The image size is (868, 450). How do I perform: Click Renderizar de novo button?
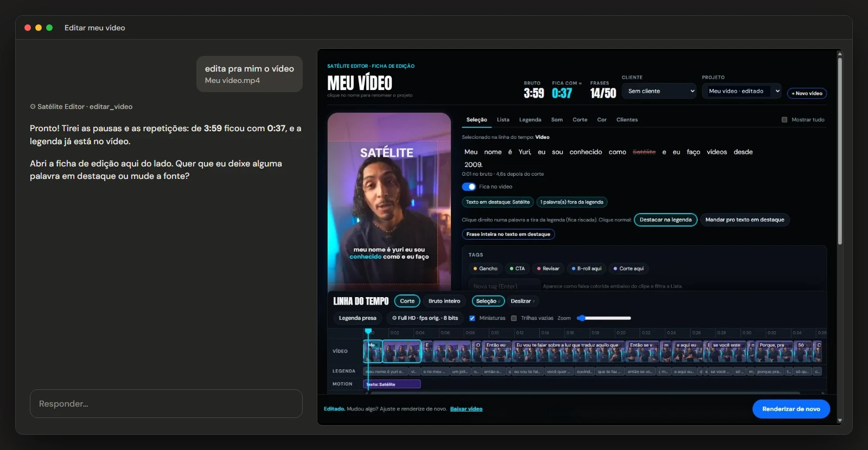(791, 409)
